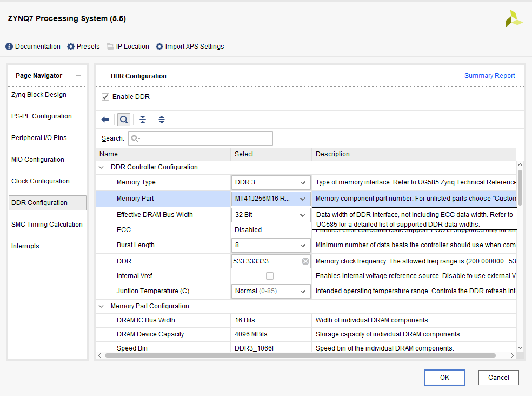Click the horizontal scrollbar left arrow
The height and width of the screenshot is (396, 532).
(x=99, y=355)
